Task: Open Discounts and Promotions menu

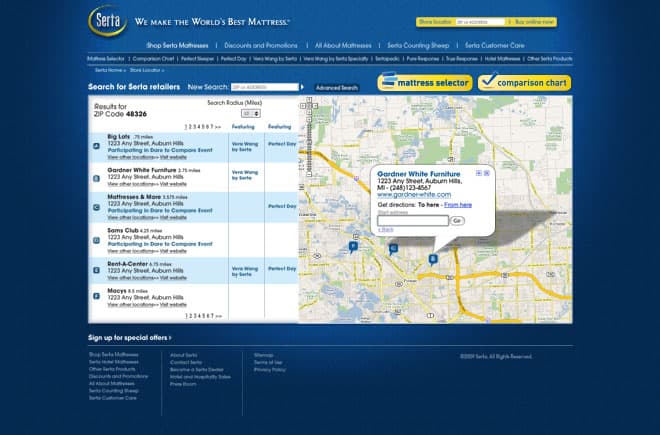Action: pyautogui.click(x=261, y=45)
